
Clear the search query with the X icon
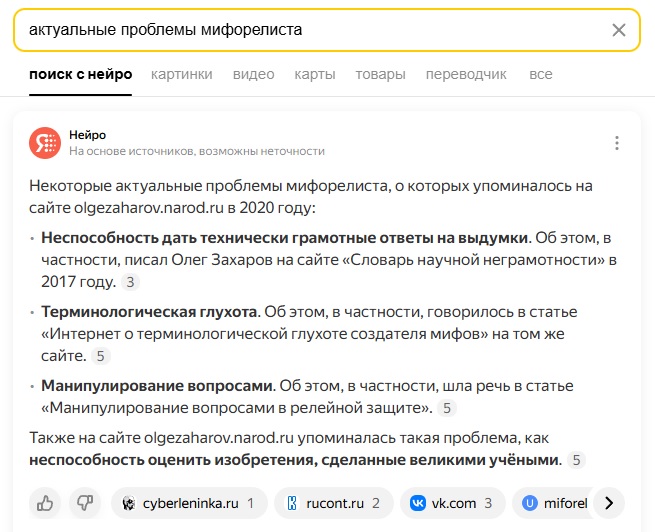click(x=618, y=30)
